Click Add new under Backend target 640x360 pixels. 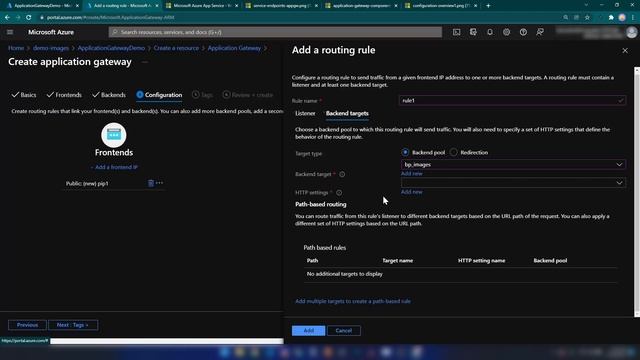[411, 173]
